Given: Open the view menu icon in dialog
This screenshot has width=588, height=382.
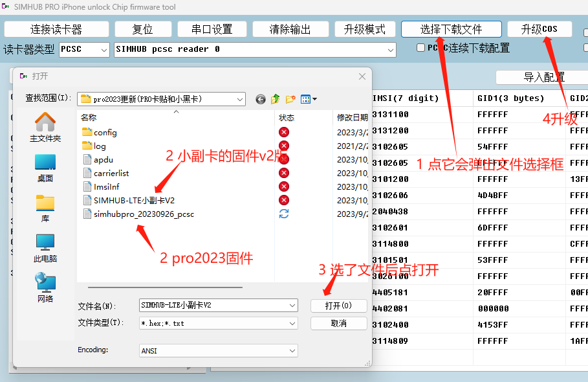Looking at the screenshot, I should 305,99.
